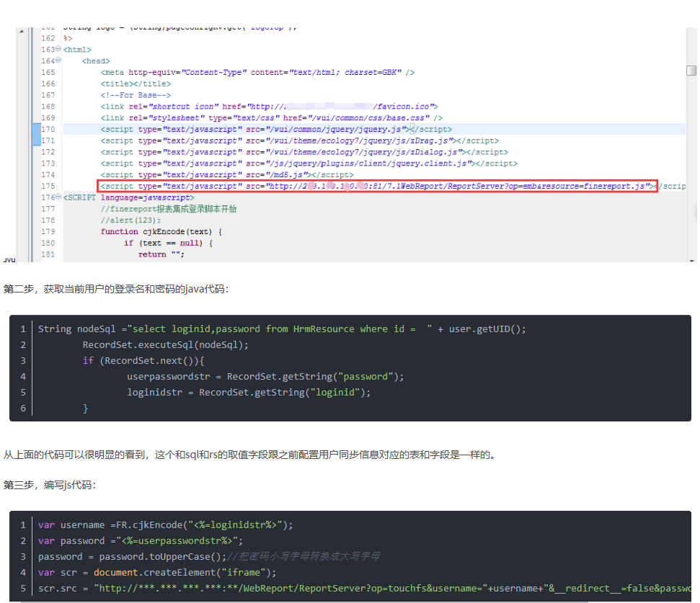
Task: Click line number 6 in java code block
Action: click(x=23, y=408)
